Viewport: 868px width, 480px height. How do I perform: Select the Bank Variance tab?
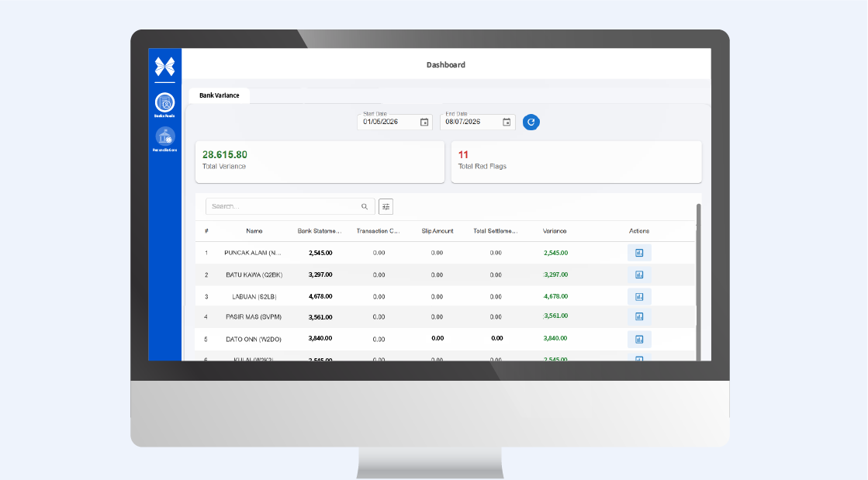pos(220,95)
